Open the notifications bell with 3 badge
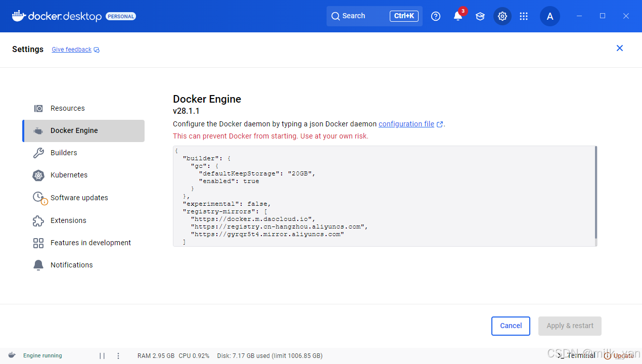 tap(458, 16)
